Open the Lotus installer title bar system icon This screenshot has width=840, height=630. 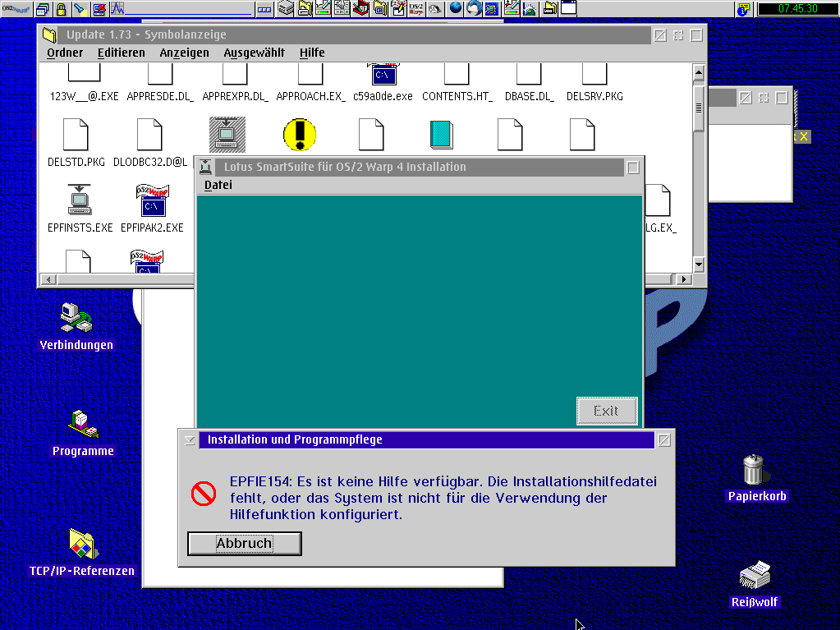pos(206,167)
